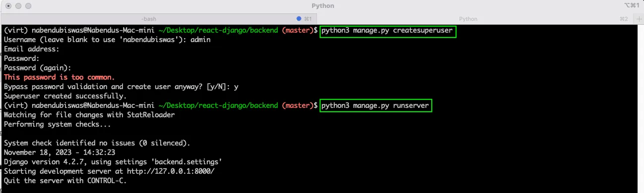Click the ⌥⌘1 shortcut indicator in title bar
Viewport: 644px width, 193px height.
pyautogui.click(x=632, y=5)
